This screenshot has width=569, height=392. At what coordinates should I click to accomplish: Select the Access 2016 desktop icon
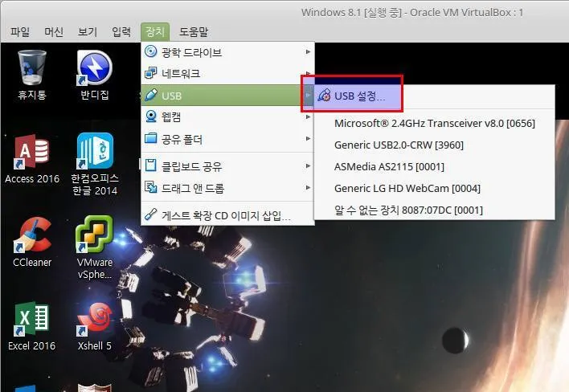(32, 159)
